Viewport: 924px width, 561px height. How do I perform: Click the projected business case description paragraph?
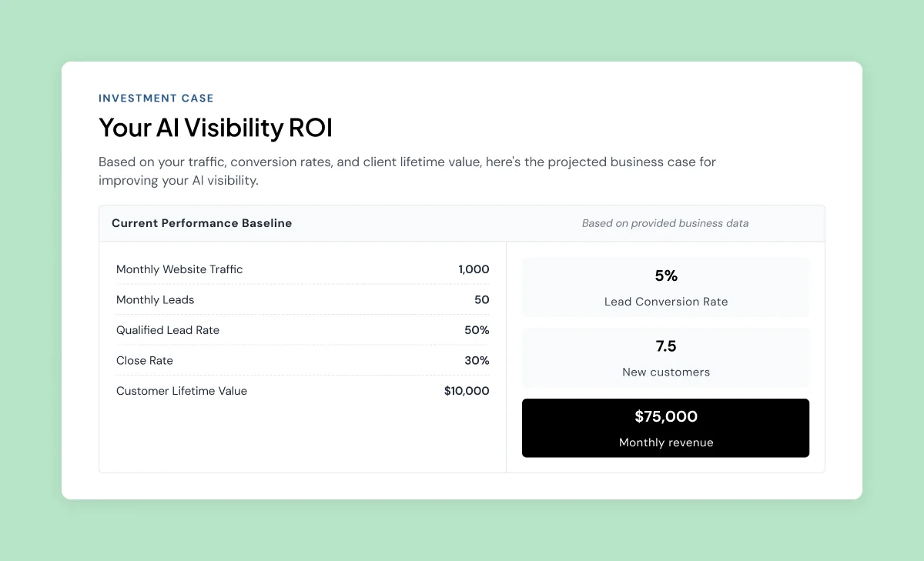click(x=407, y=172)
